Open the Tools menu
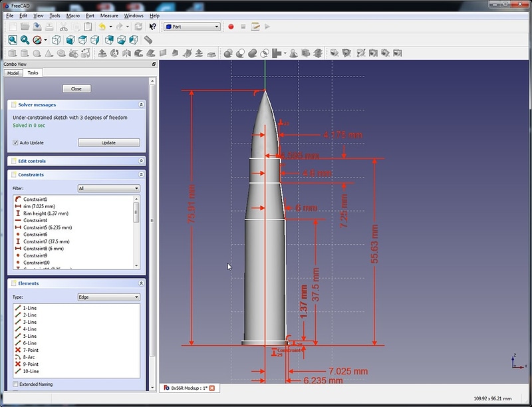This screenshot has width=532, height=407. point(55,15)
